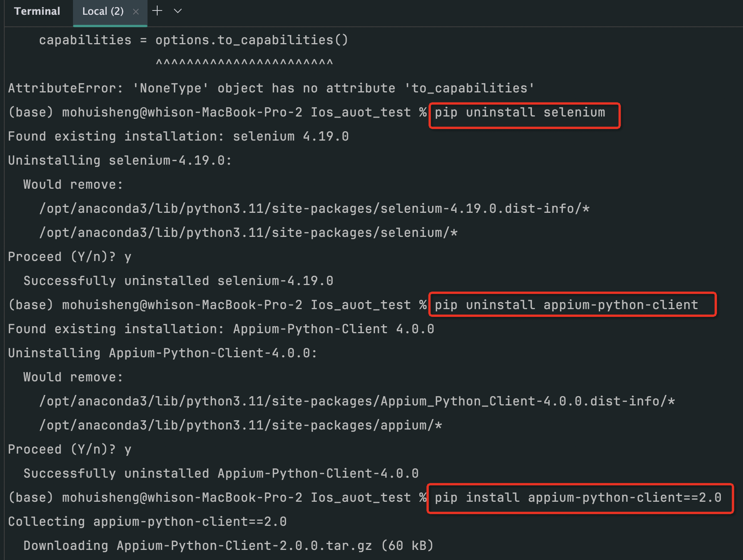Click the Appium_Python_Client-4.0.0.dist-info path

[357, 401]
